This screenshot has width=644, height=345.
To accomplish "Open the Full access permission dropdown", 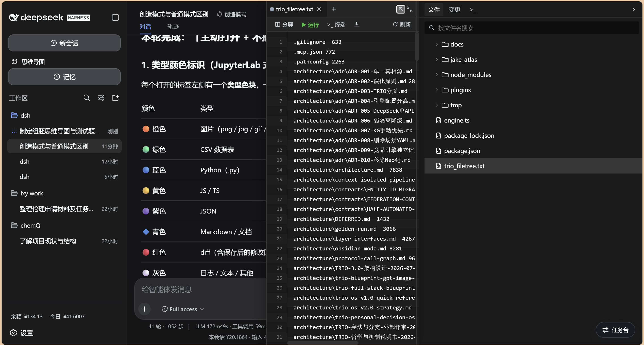I will point(183,309).
